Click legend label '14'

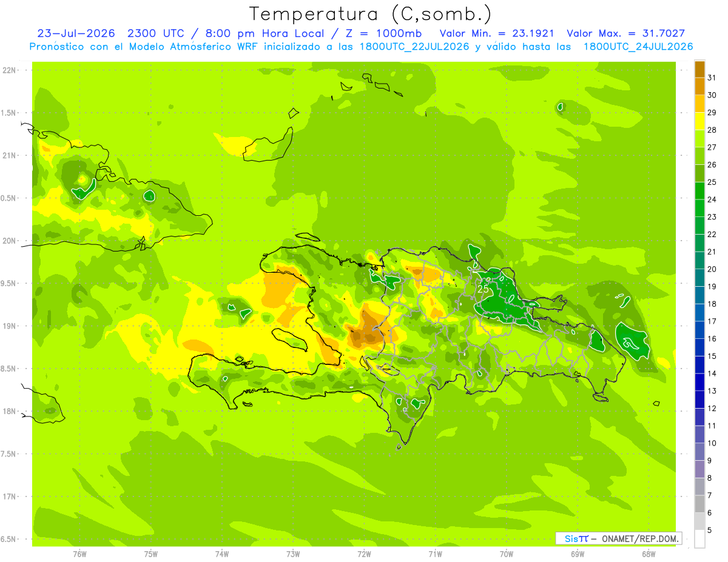(x=712, y=373)
